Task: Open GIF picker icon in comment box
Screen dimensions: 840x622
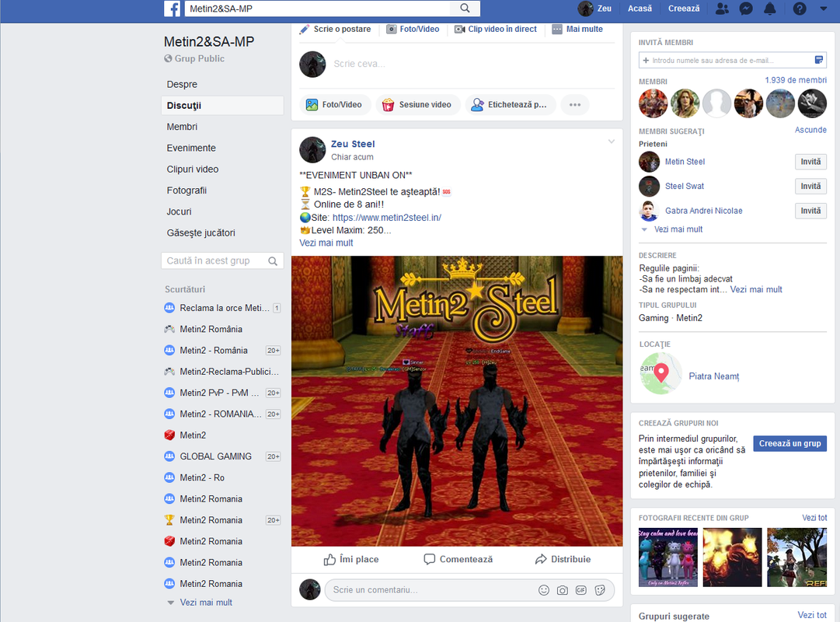Action: (580, 590)
